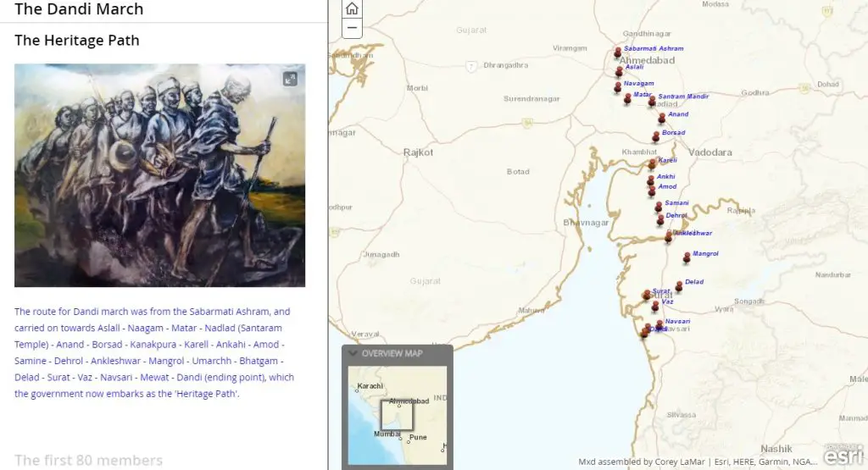Click the 'Ankleshwar' map label
This screenshot has height=470, width=868.
click(x=693, y=234)
